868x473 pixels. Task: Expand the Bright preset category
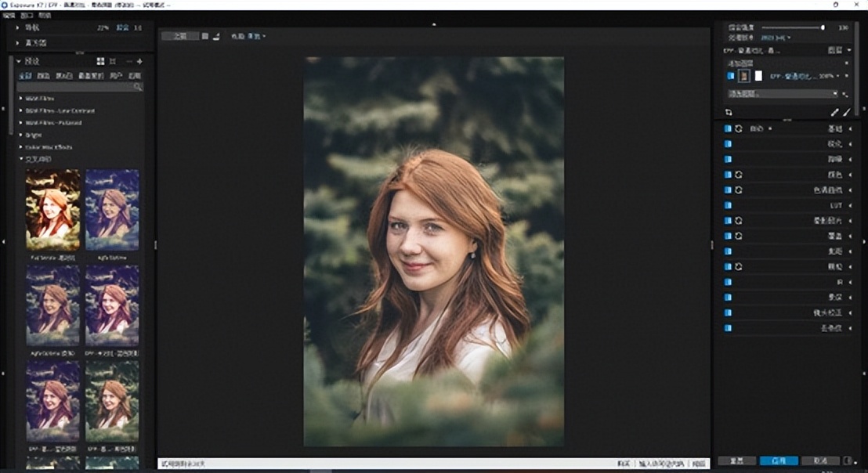[x=21, y=135]
